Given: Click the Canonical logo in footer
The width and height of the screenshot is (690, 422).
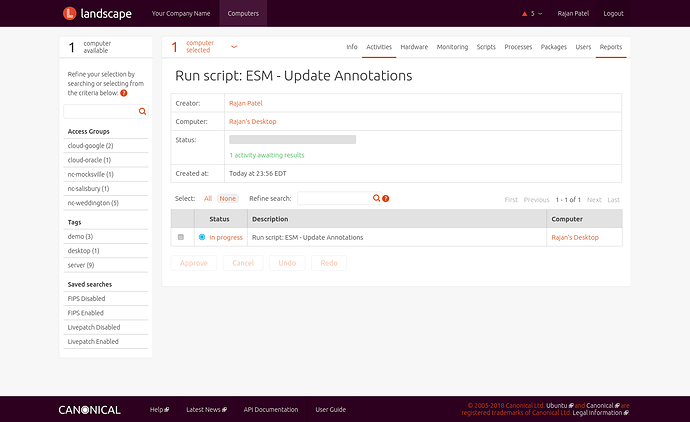Looking at the screenshot, I should 89,410.
